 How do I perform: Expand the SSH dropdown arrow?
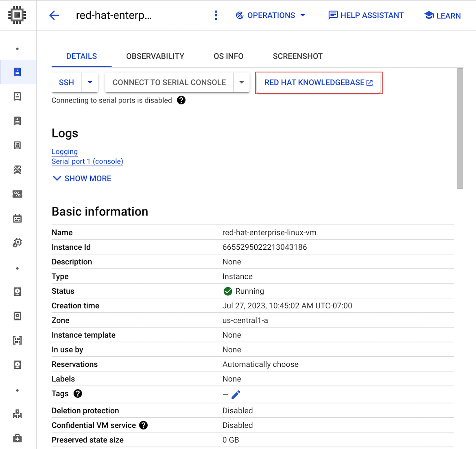[x=90, y=82]
